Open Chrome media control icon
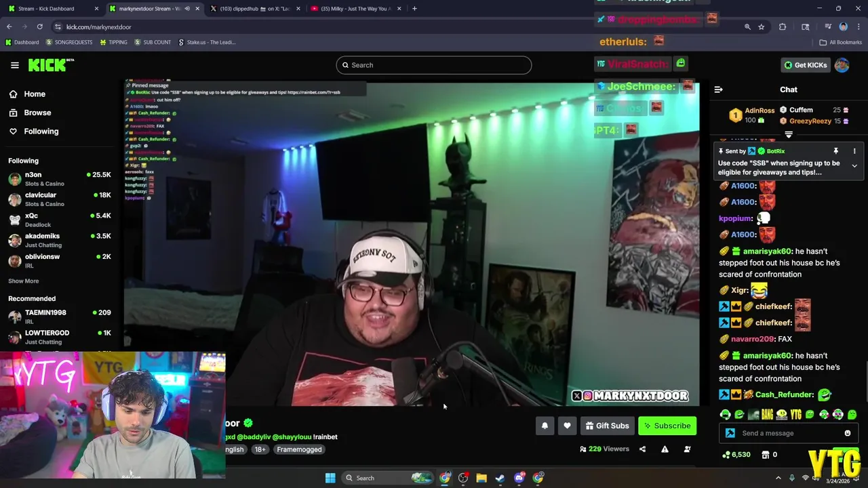Screen dimensions: 868x488 click(828, 26)
